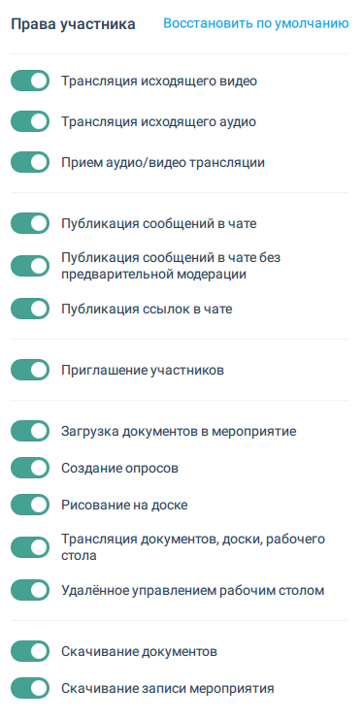Turn off 'Прием аудио/видео трансляции' switch
Screen dimensions: 363x720
click(x=30, y=162)
